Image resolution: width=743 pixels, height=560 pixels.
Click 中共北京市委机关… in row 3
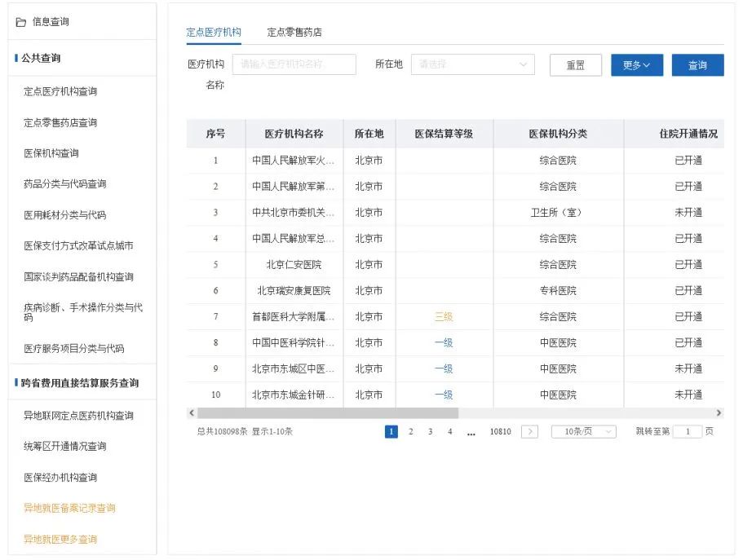point(294,213)
